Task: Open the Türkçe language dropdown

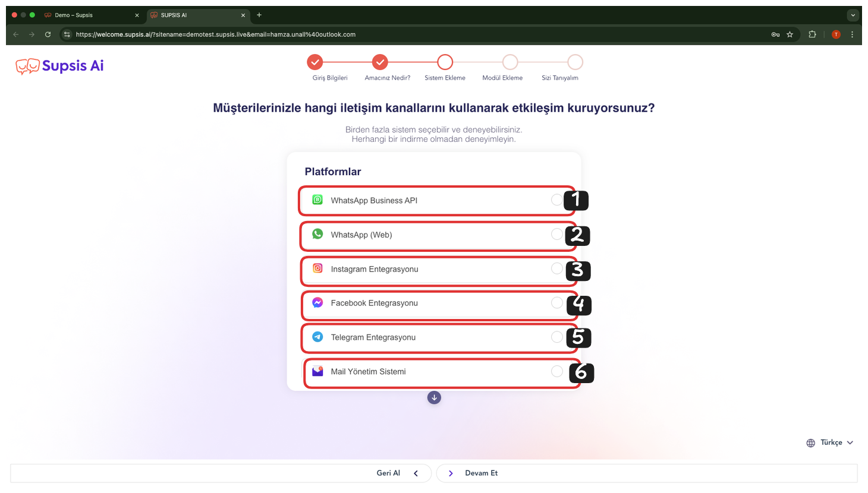Action: (830, 443)
